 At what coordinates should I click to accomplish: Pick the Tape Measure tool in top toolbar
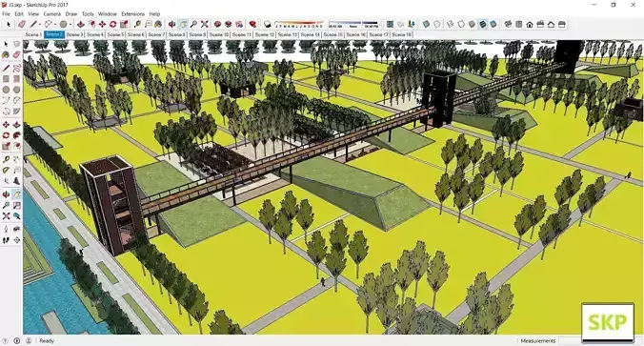point(137,24)
